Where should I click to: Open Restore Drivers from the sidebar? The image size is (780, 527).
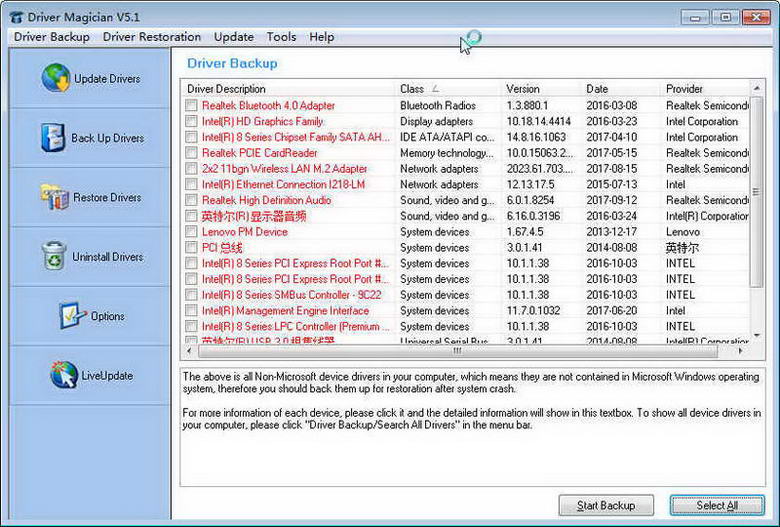tap(90, 197)
